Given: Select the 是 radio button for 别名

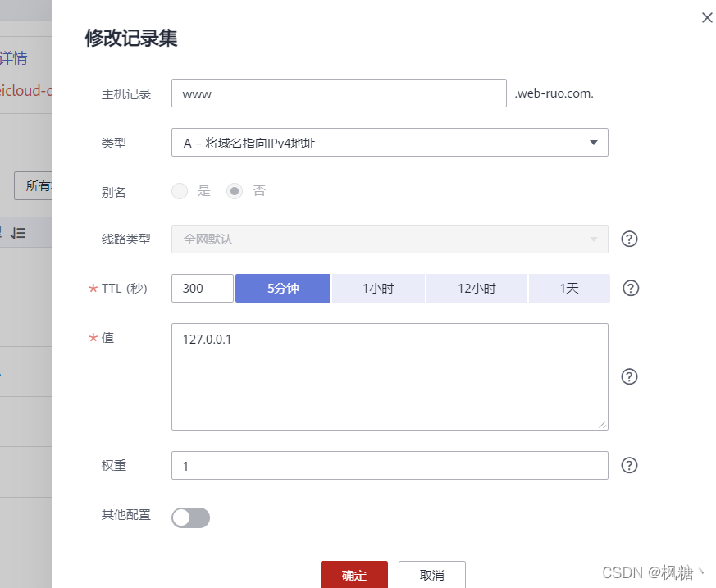Looking at the screenshot, I should 180,190.
